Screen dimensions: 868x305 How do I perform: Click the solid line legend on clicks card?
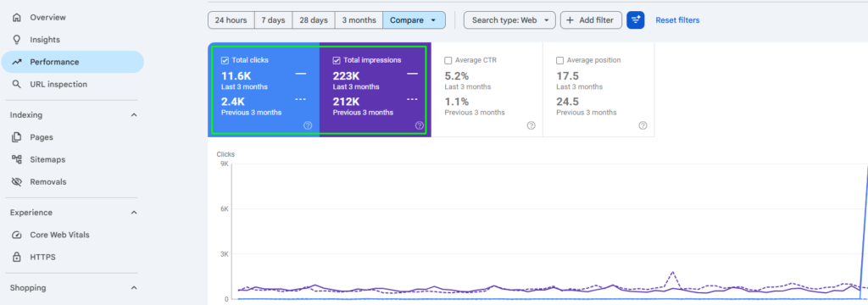[x=301, y=73]
